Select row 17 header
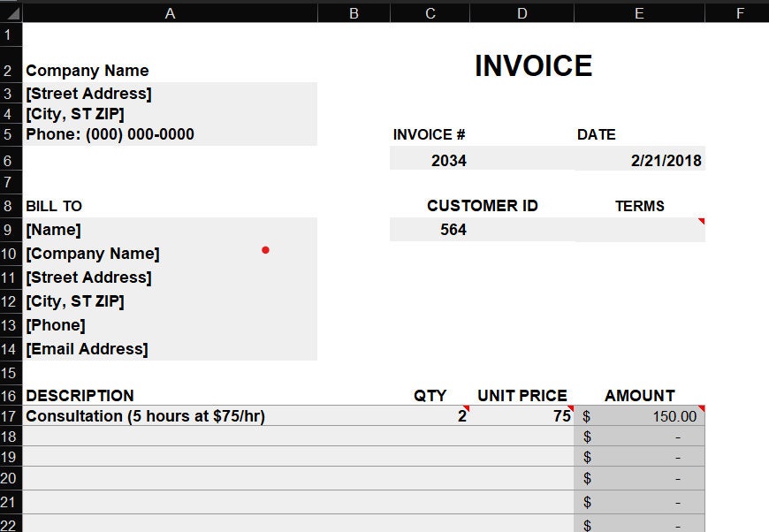 pyautogui.click(x=11, y=416)
